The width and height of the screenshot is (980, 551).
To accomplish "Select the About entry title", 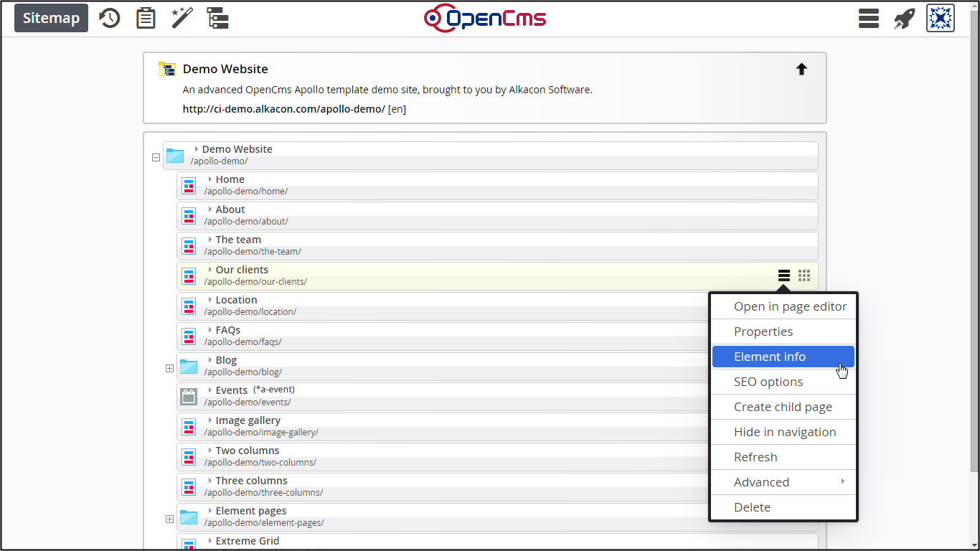I will pos(230,209).
